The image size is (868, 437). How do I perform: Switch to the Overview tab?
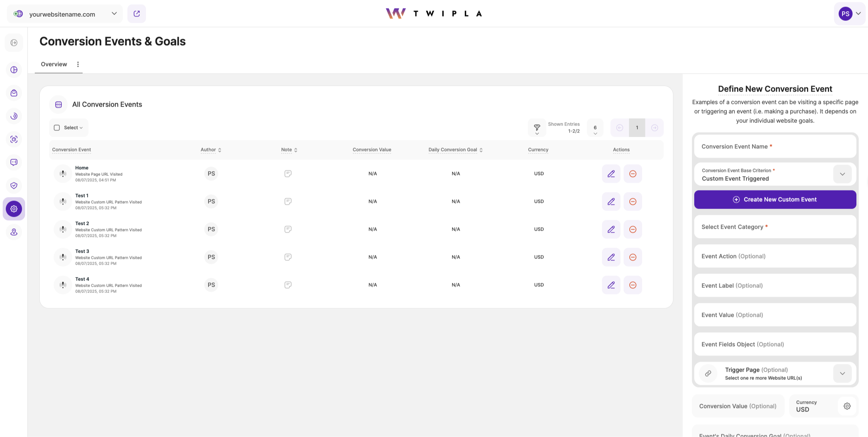(x=54, y=65)
